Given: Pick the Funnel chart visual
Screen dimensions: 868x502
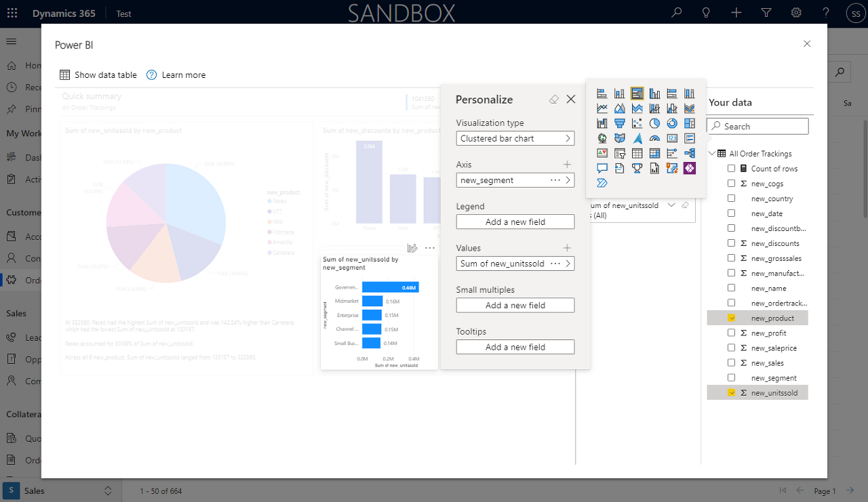Looking at the screenshot, I should pos(619,123).
